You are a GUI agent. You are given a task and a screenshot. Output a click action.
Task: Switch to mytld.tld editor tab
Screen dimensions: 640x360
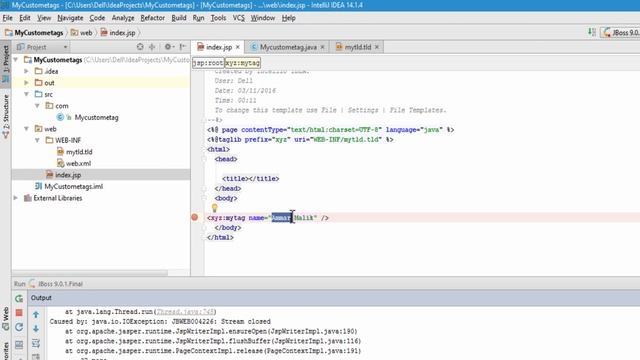click(358, 47)
